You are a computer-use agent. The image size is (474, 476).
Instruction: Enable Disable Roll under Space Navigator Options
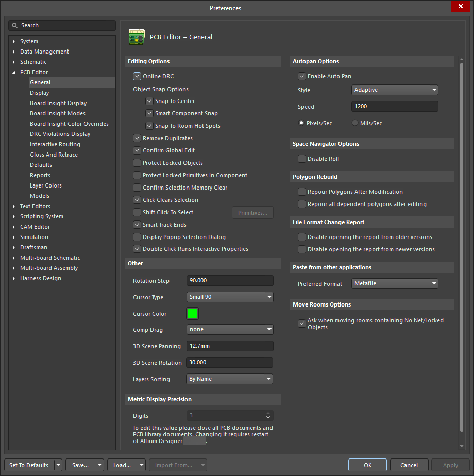point(301,159)
